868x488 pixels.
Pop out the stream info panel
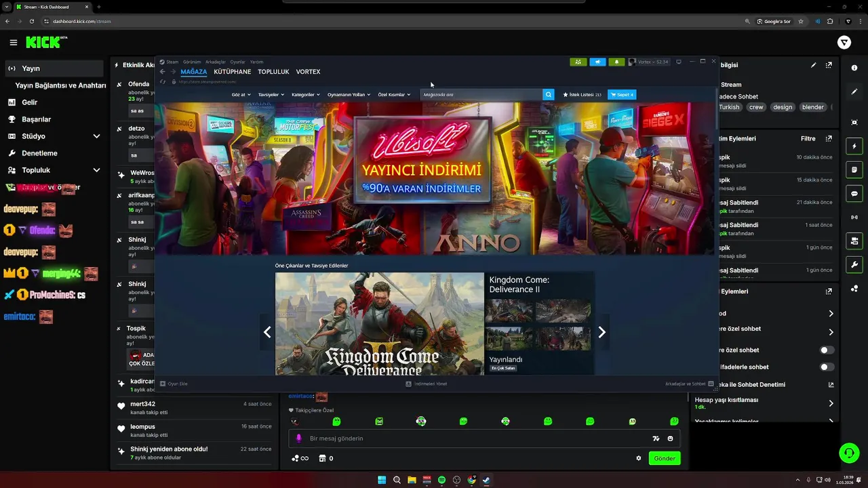pyautogui.click(x=829, y=65)
